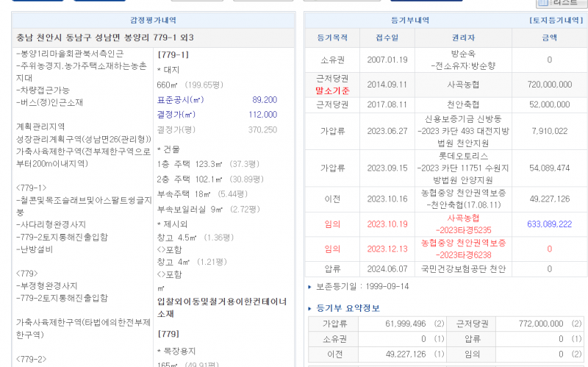Select the amount 49,227,126 in 2023.10.16 row
Viewport: 588px width, 367px height.
(x=549, y=199)
